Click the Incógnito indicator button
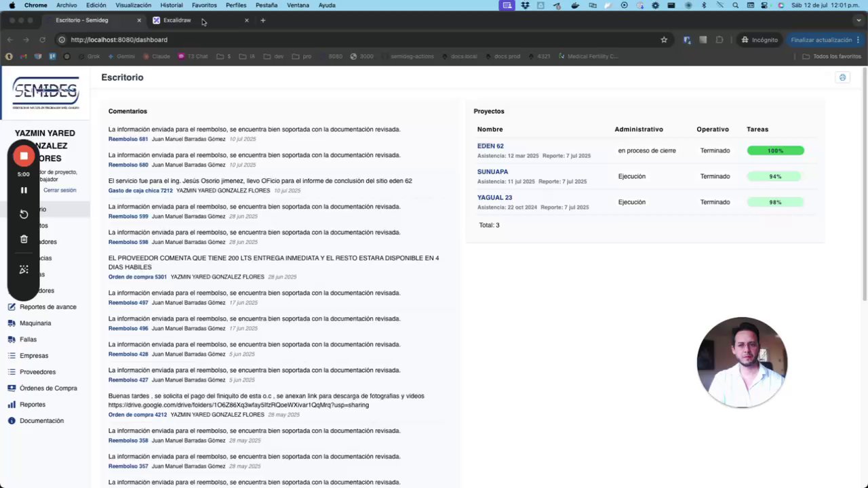This screenshot has width=868, height=488. click(759, 40)
